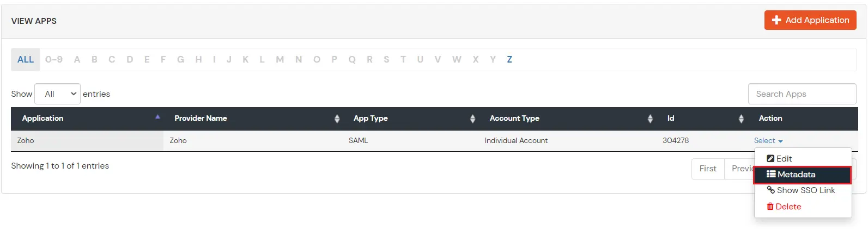Screen dimensions: 868x229
Task: Open the Select action dropdown for Zoho
Action: [768, 140]
